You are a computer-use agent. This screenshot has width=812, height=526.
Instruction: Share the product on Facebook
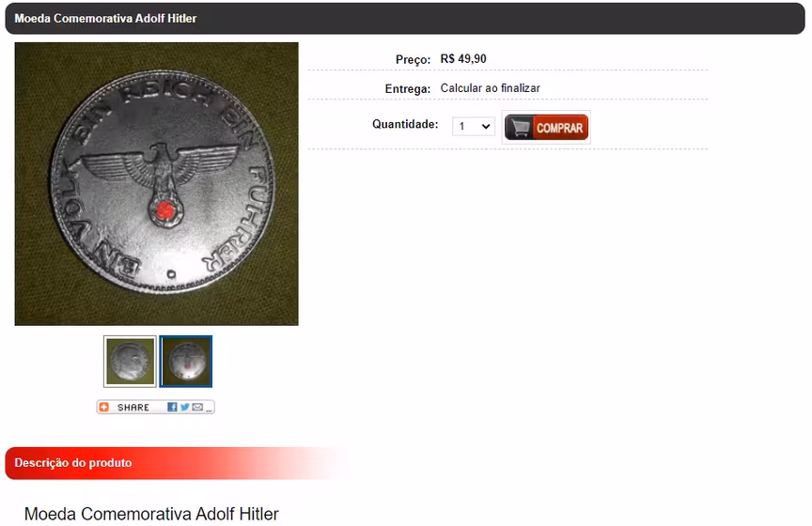pyautogui.click(x=172, y=408)
